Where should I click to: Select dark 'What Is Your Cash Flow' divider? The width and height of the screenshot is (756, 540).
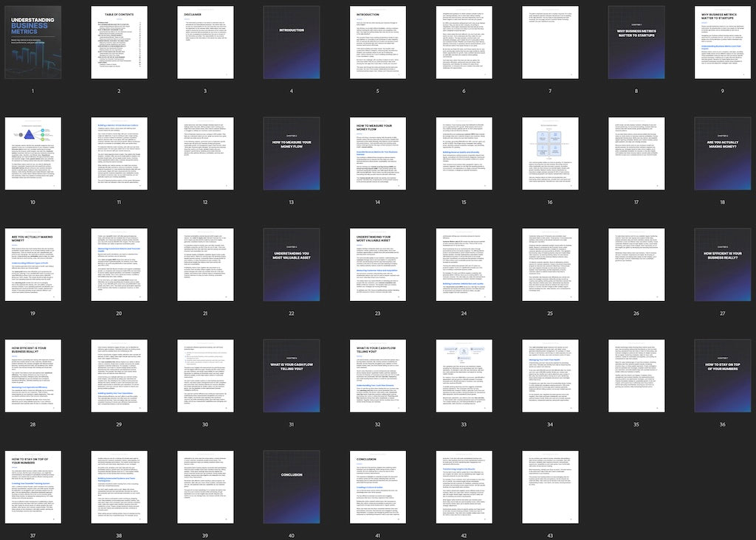(292, 375)
